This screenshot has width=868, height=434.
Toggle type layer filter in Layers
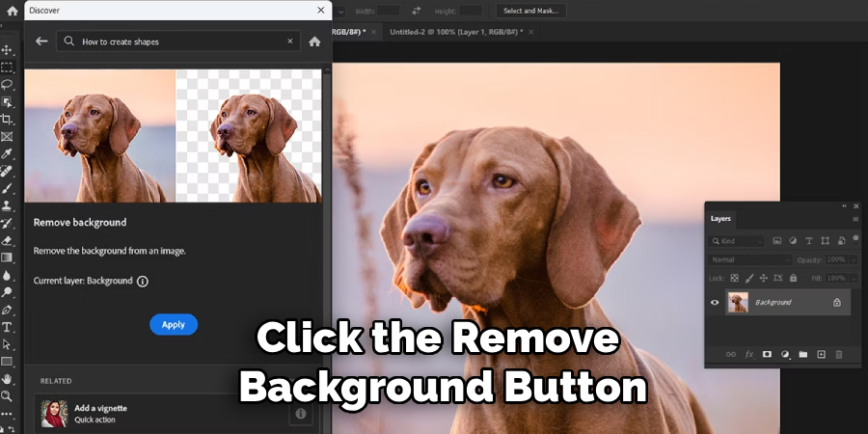[x=809, y=241]
